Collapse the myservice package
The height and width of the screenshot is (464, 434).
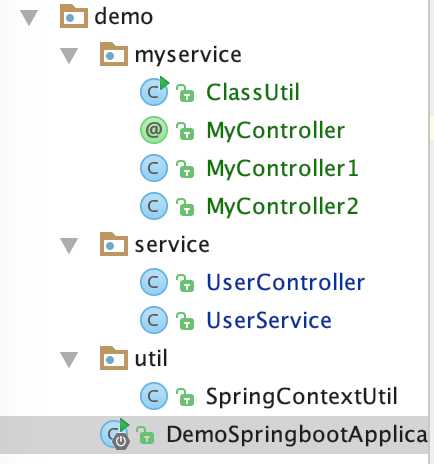pyautogui.click(x=69, y=55)
